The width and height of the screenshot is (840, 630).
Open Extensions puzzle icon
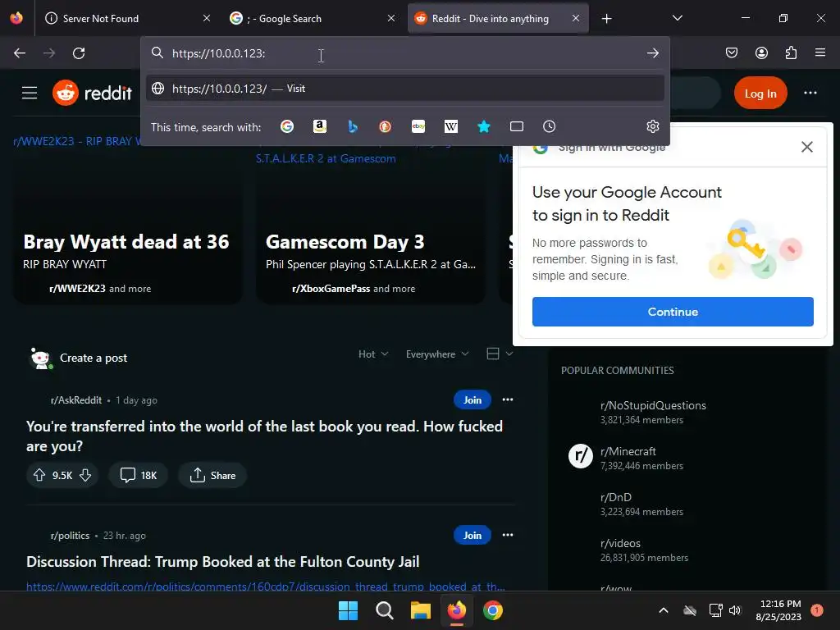pos(791,52)
